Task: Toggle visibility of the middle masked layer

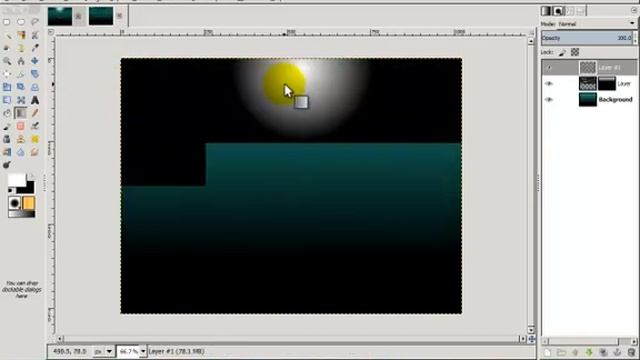Action: pos(549,84)
